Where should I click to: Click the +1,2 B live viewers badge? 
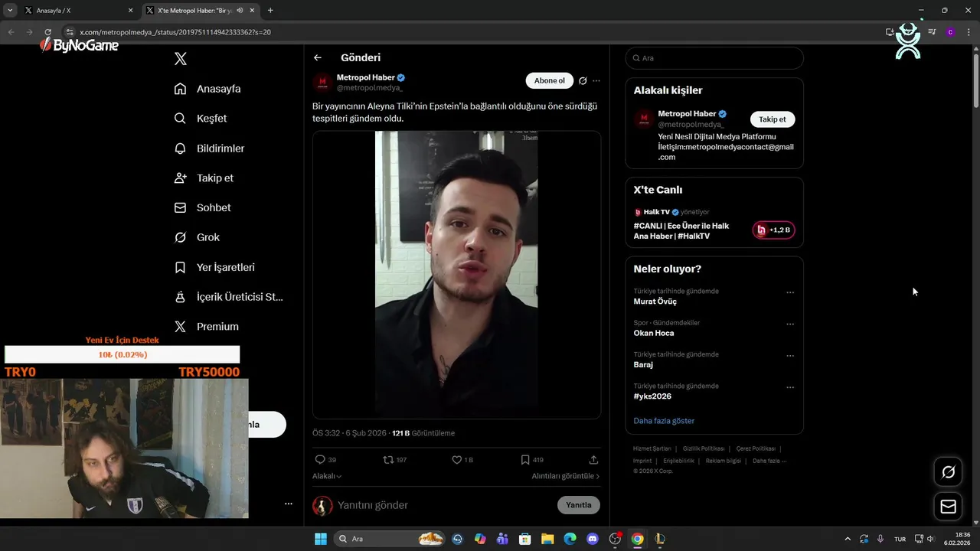[x=773, y=230]
